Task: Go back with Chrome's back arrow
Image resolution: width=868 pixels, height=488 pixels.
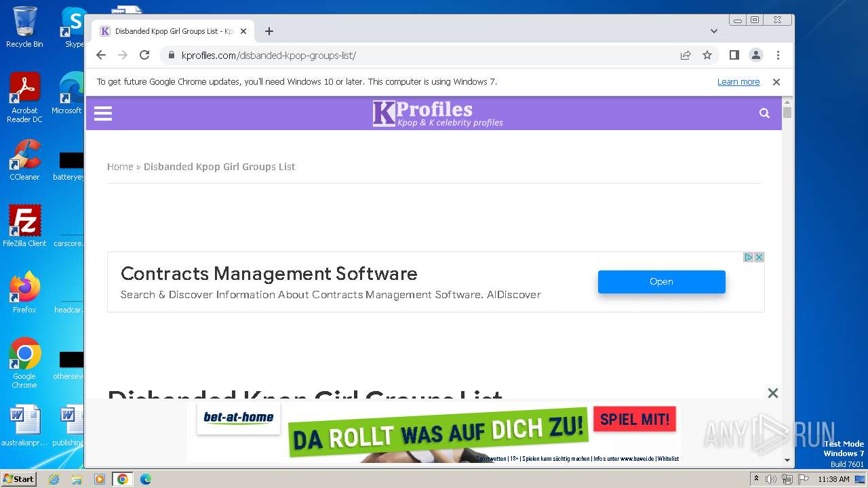Action: pos(101,55)
